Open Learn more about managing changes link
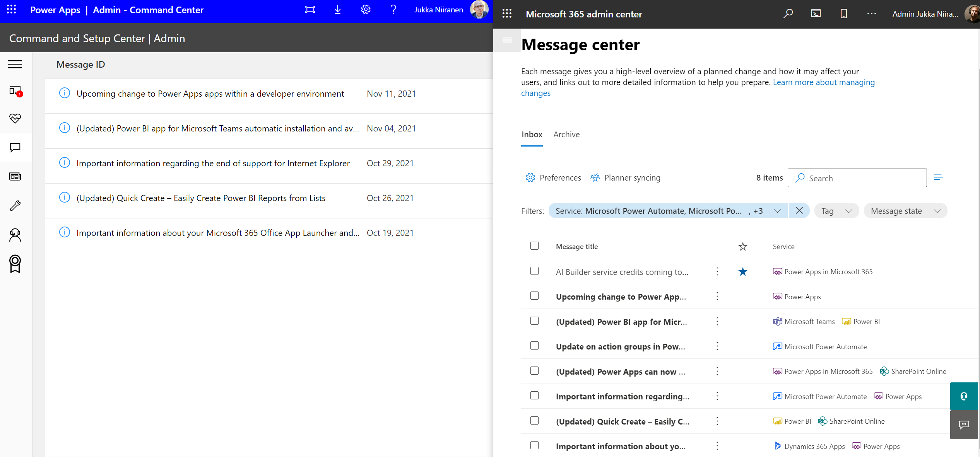The image size is (980, 457). pos(823,82)
